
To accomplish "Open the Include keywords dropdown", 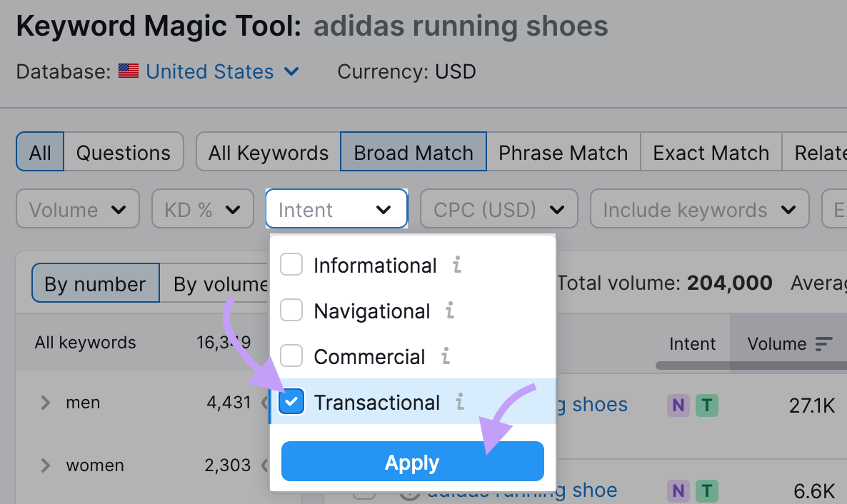I will click(700, 209).
